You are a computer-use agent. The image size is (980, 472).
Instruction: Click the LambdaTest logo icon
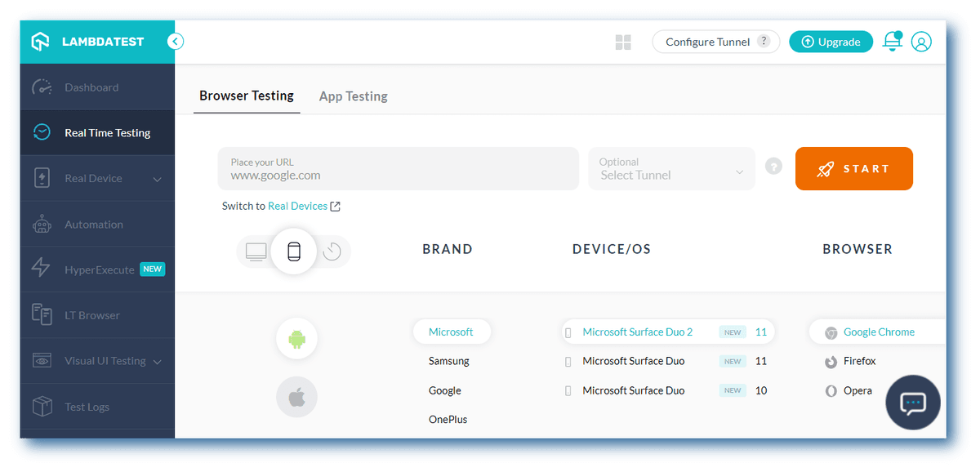[x=41, y=42]
